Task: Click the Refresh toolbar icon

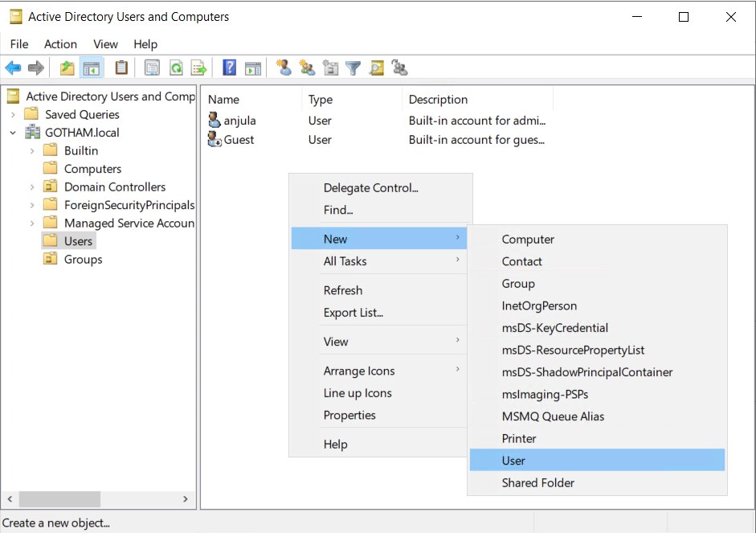Action: click(x=175, y=68)
